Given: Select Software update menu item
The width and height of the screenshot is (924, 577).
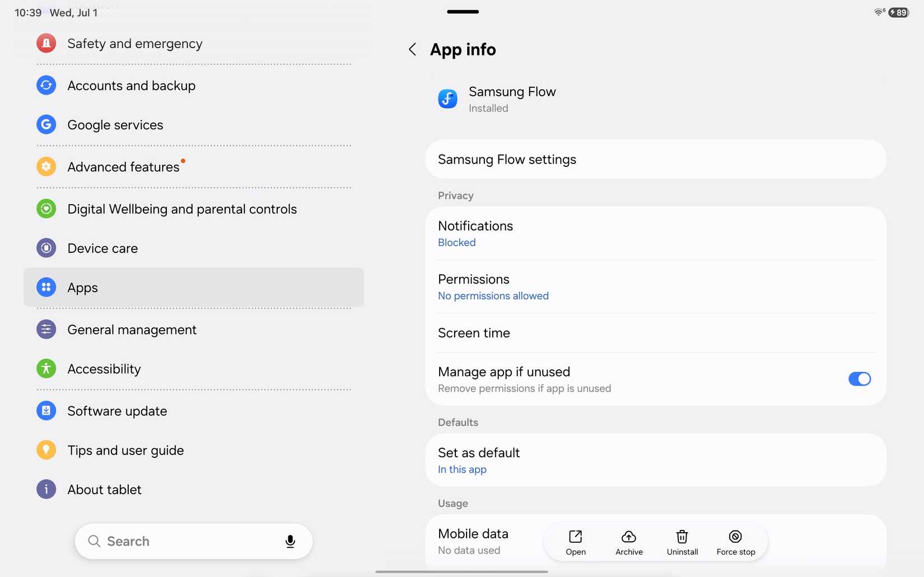Looking at the screenshot, I should pyautogui.click(x=194, y=411).
